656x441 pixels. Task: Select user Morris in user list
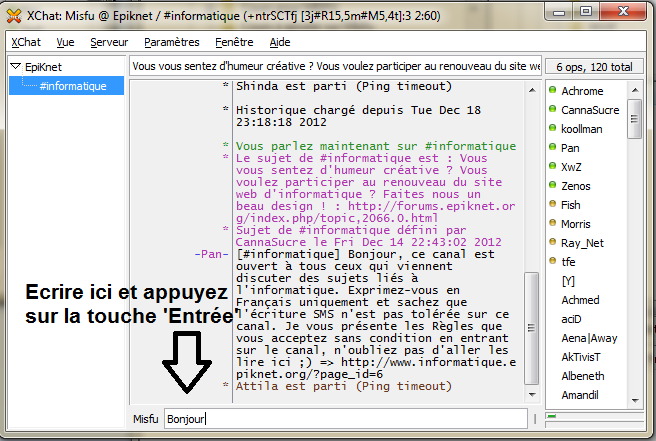[576, 224]
